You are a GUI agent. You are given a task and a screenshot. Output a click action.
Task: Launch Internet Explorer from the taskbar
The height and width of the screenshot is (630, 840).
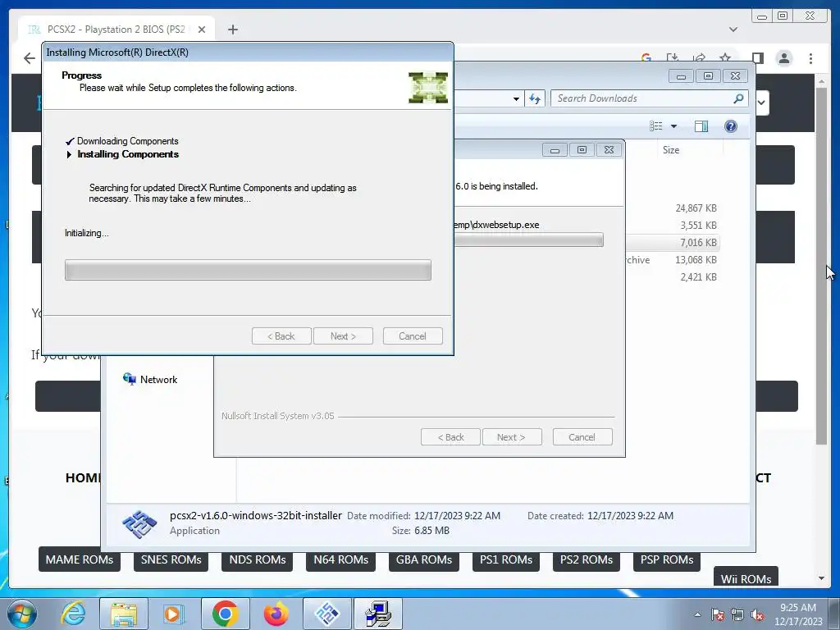point(72,614)
